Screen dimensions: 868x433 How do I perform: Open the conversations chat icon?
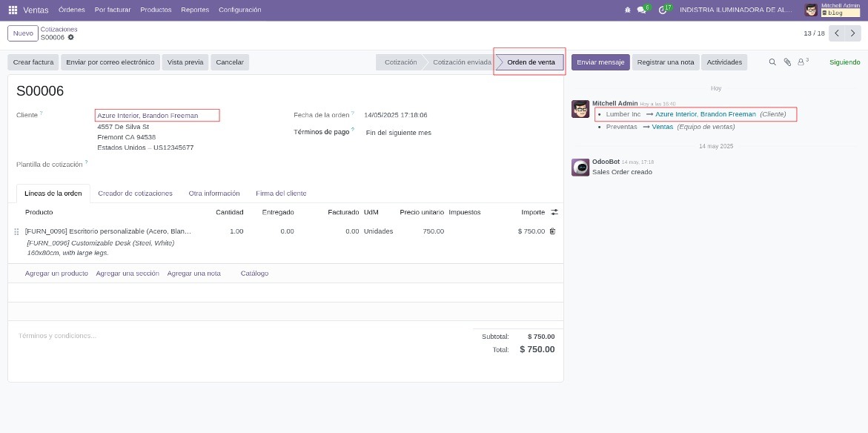coord(642,10)
